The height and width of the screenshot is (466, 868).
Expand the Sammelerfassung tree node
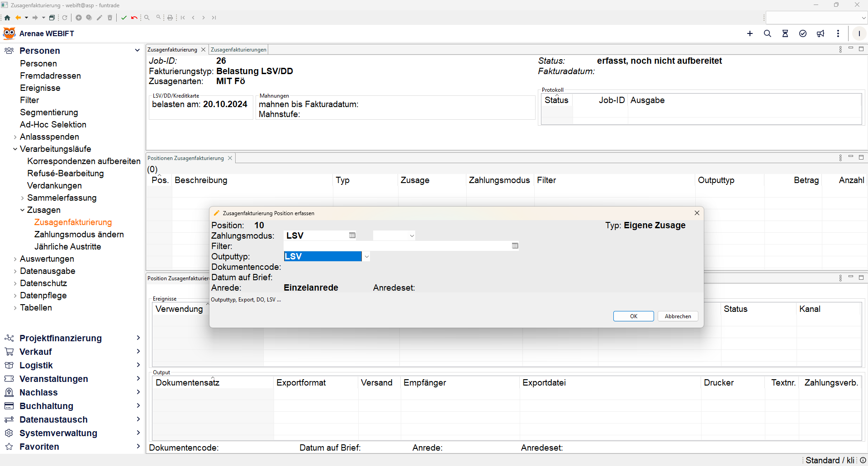[22, 198]
